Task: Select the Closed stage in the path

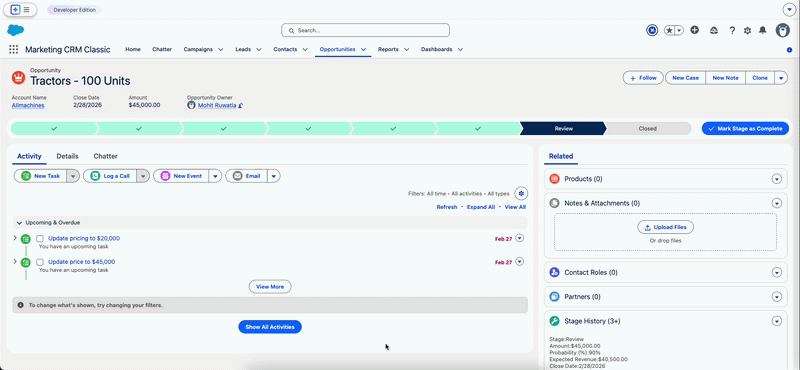Action: 647,129
